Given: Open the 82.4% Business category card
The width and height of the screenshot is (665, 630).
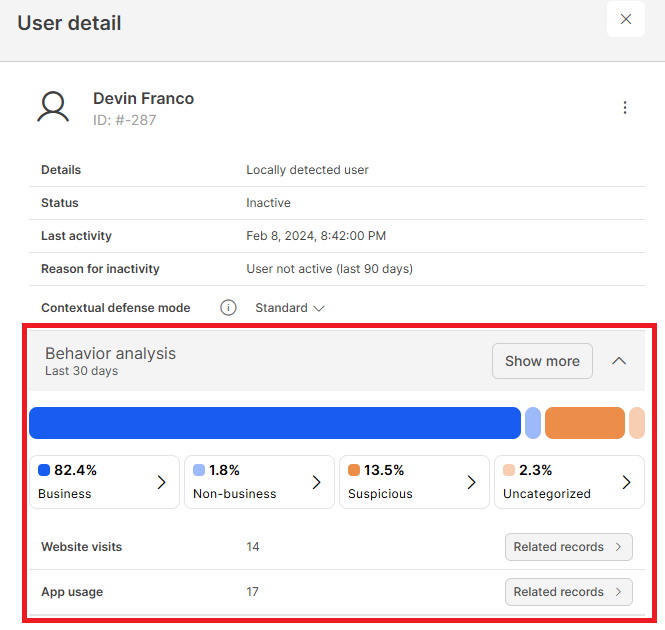Looking at the screenshot, I should click(104, 482).
